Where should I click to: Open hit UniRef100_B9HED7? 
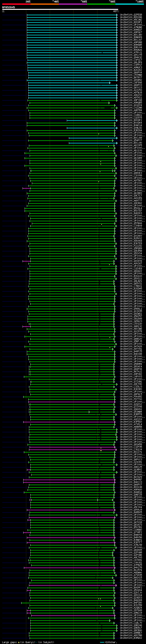[x=131, y=30]
